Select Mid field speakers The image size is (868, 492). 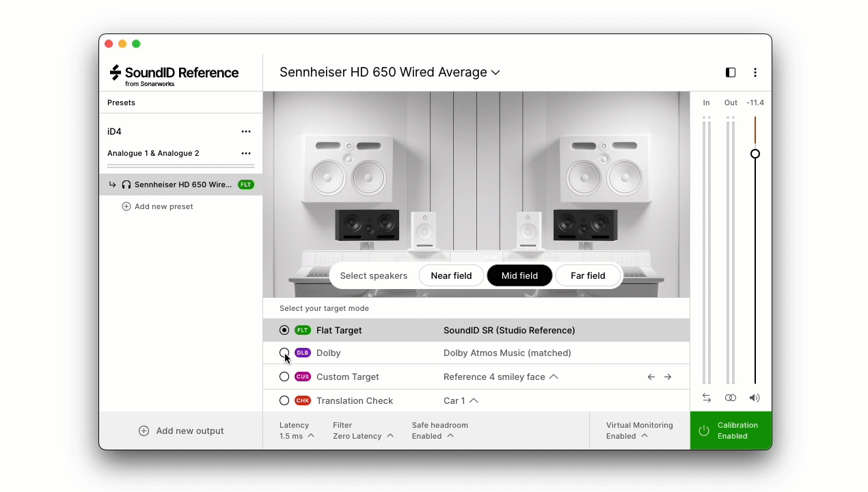519,275
